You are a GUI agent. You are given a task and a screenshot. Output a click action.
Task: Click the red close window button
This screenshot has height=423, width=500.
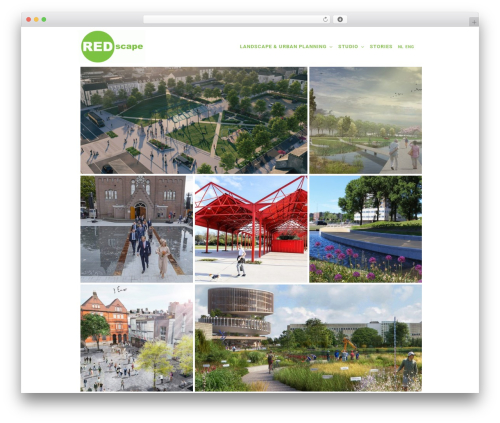click(x=29, y=20)
